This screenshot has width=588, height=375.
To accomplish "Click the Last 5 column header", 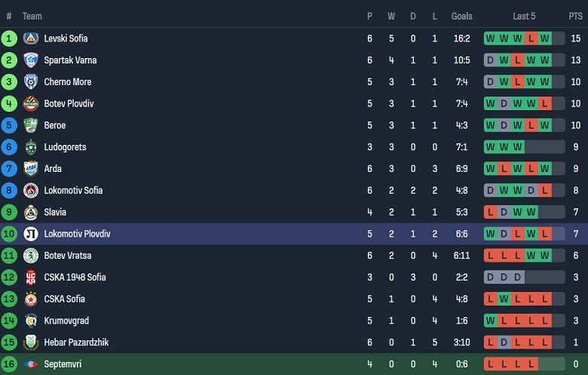I will [524, 16].
